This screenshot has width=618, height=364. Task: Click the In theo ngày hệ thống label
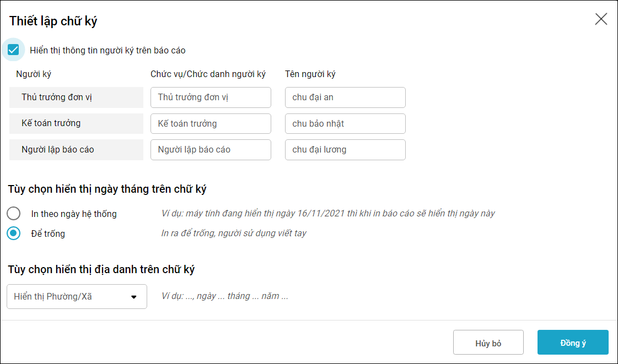[x=74, y=214]
